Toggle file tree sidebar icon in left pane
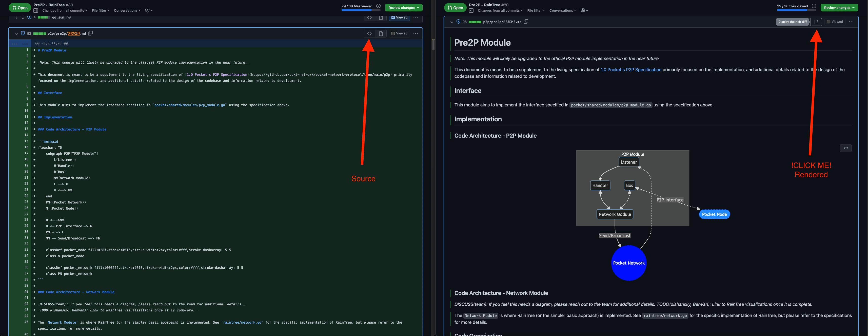This screenshot has height=336, width=868. point(36,10)
